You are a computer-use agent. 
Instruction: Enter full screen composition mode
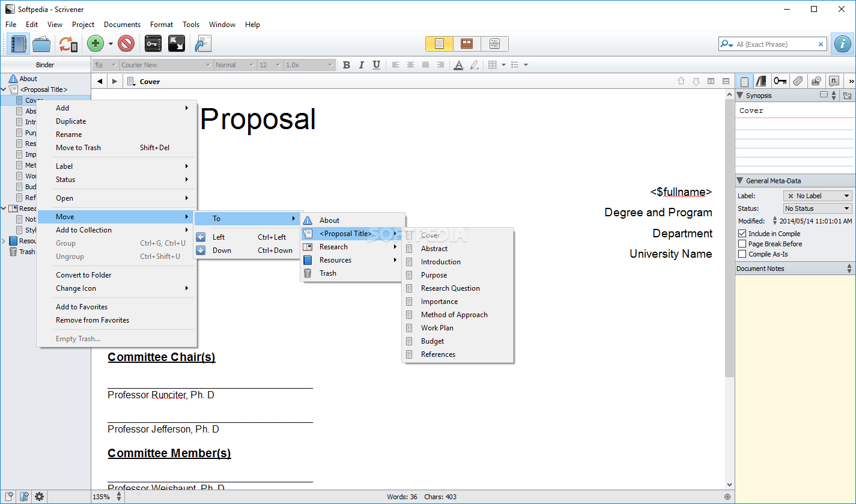(x=176, y=44)
